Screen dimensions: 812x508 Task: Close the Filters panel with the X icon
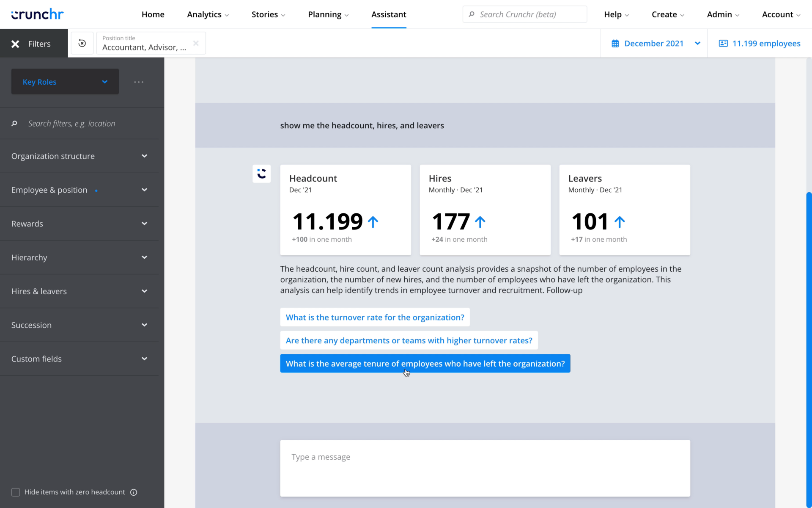coord(15,43)
